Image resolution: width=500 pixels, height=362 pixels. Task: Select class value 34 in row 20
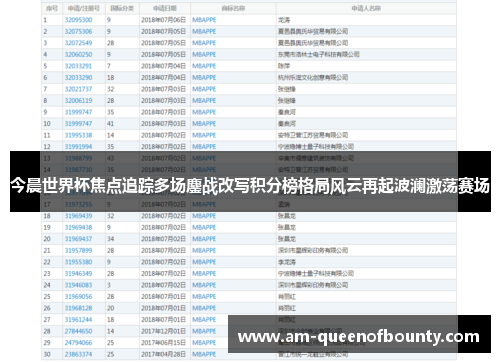pos(110,239)
